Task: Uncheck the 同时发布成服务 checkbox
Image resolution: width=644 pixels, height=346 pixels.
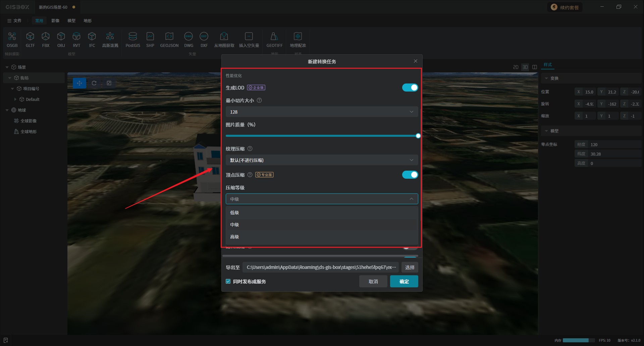Action: pyautogui.click(x=228, y=282)
